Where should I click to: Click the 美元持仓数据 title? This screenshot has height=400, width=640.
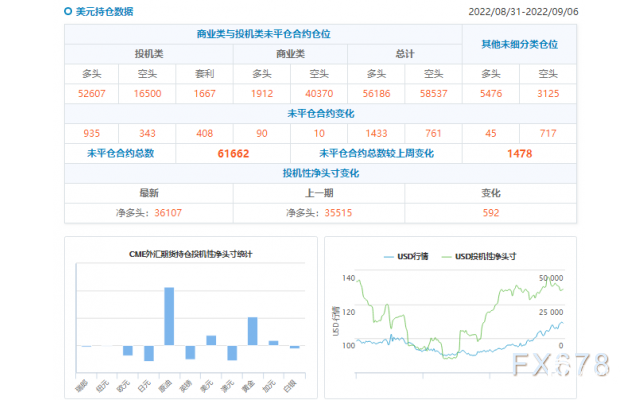pyautogui.click(x=103, y=11)
